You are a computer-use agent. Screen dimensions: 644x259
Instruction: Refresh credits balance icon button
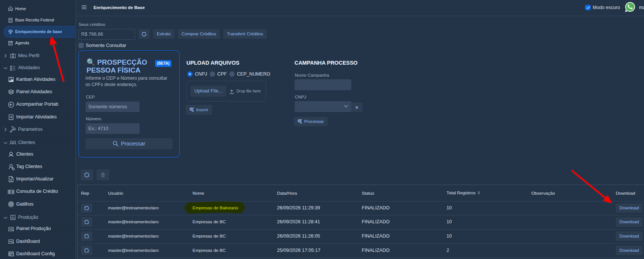[x=144, y=34]
